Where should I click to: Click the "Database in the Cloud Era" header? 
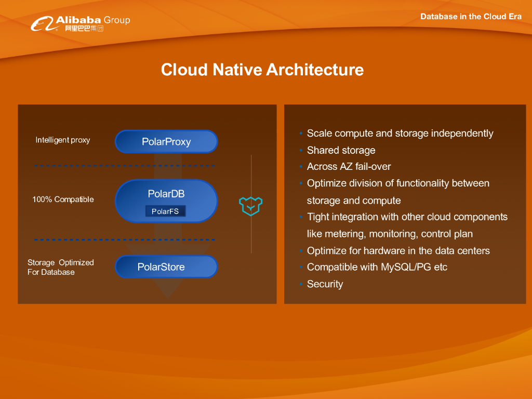[x=471, y=17]
